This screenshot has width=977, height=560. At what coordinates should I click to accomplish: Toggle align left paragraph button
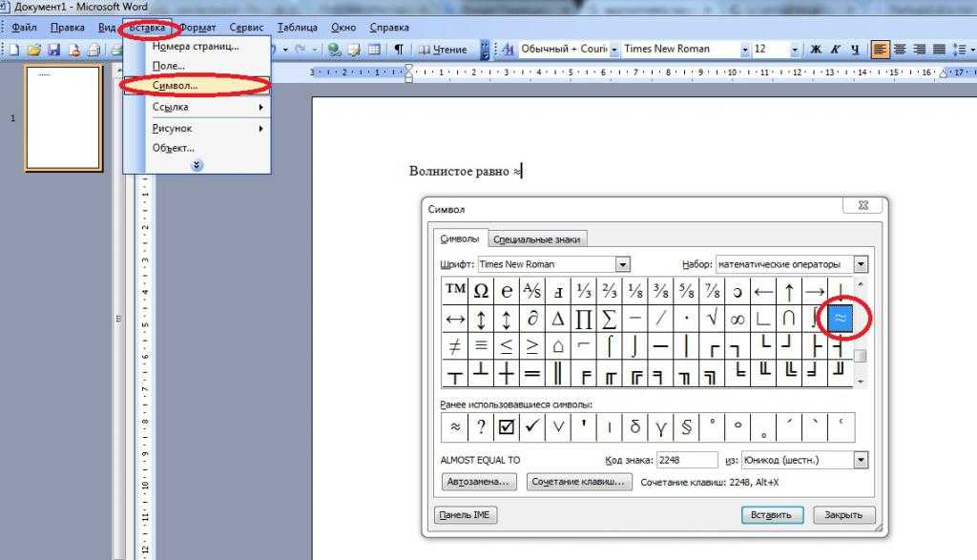click(880, 50)
